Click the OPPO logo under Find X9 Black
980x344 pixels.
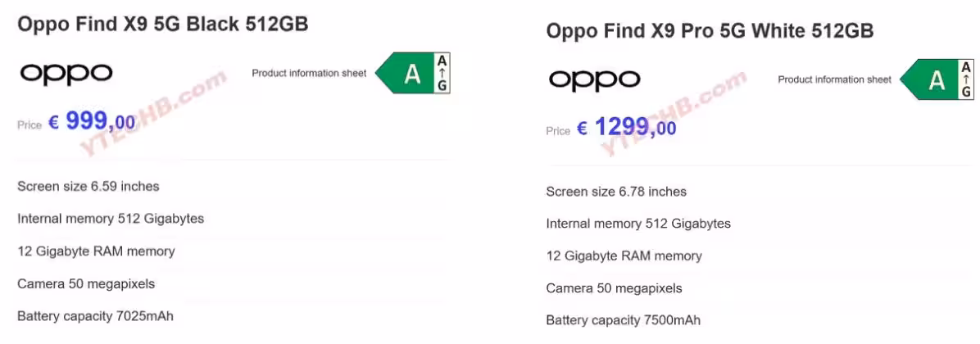[66, 74]
